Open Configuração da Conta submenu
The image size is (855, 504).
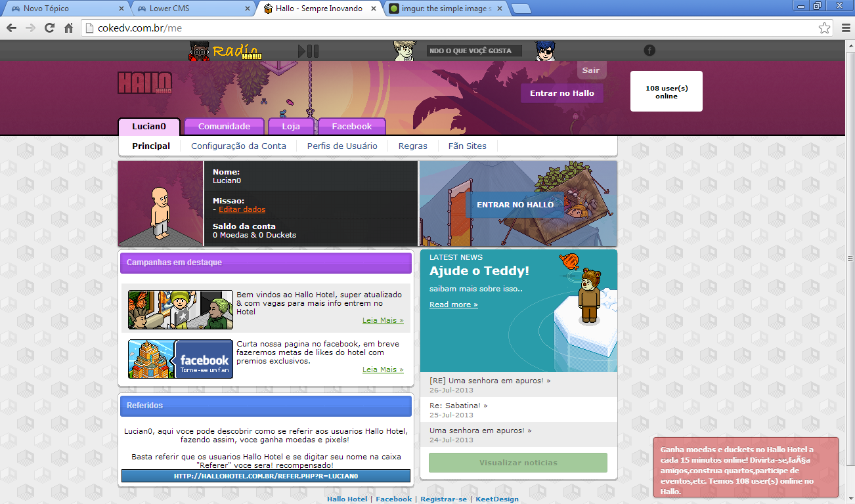(x=238, y=146)
